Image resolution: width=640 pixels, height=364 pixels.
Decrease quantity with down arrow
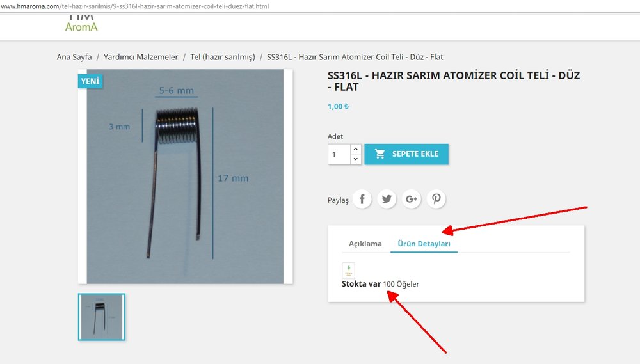click(355, 159)
